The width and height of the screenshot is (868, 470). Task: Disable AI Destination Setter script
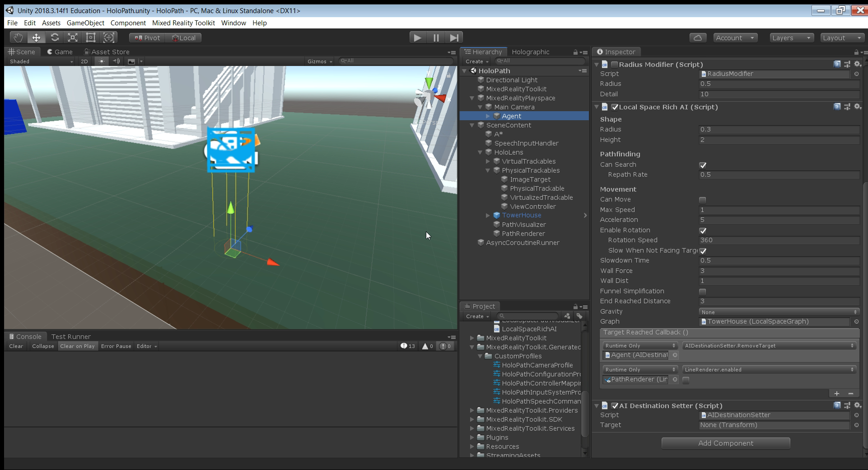coord(614,406)
